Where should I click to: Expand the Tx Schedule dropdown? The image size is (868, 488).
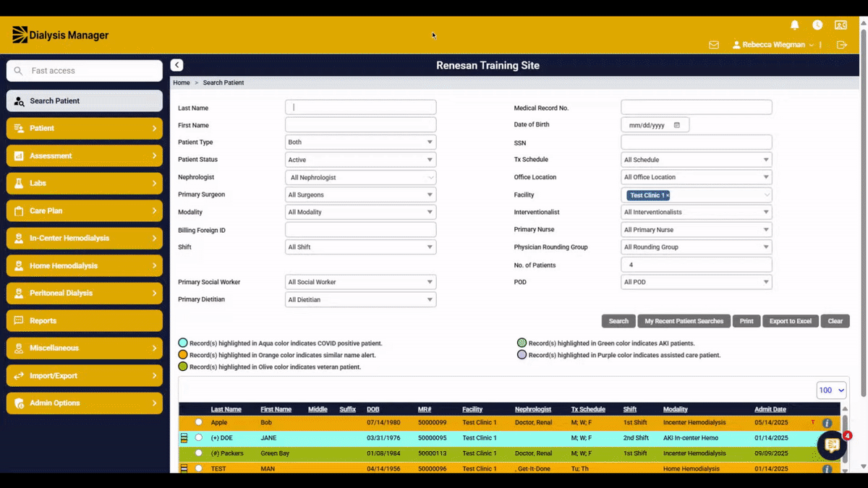pos(697,160)
